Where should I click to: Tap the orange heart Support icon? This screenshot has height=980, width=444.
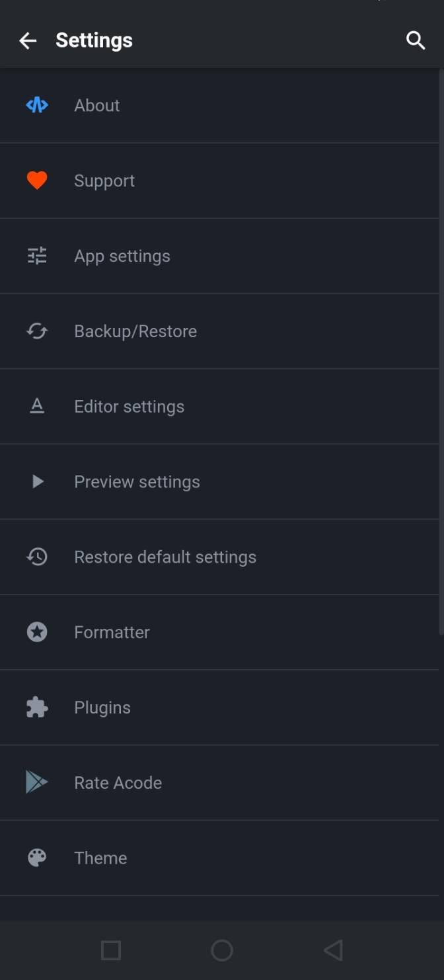point(37,181)
